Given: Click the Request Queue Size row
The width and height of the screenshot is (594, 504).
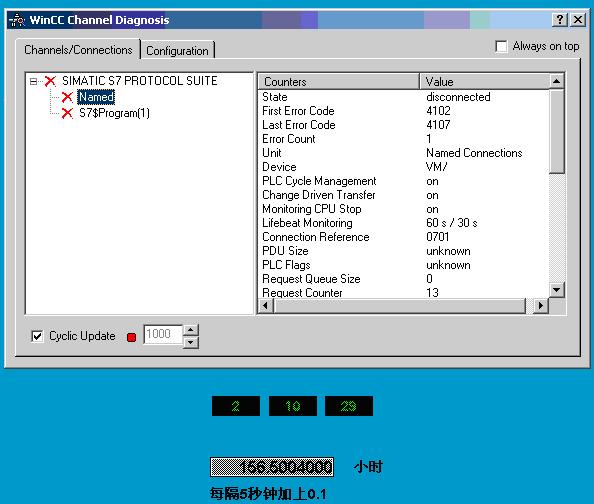Looking at the screenshot, I should [403, 279].
